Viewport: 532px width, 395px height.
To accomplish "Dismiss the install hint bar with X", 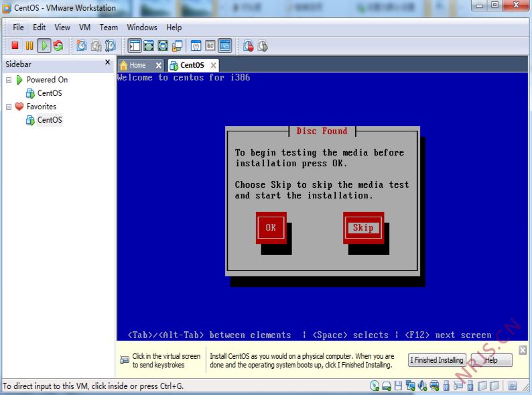I will 523,350.
